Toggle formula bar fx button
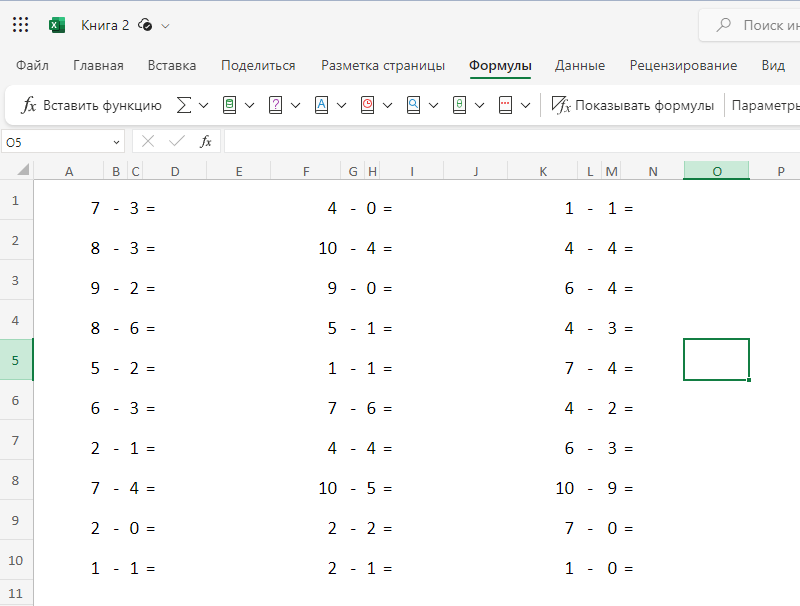Image resolution: width=800 pixels, height=606 pixels. [205, 141]
